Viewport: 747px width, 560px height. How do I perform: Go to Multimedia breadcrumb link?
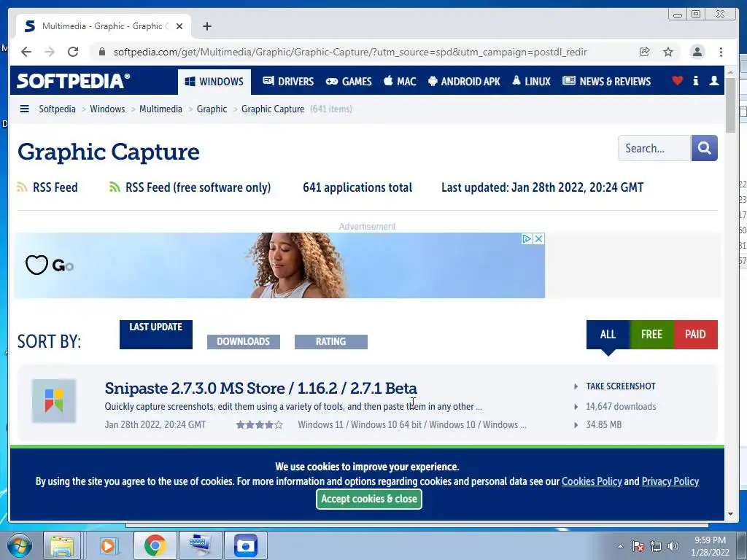pos(160,109)
